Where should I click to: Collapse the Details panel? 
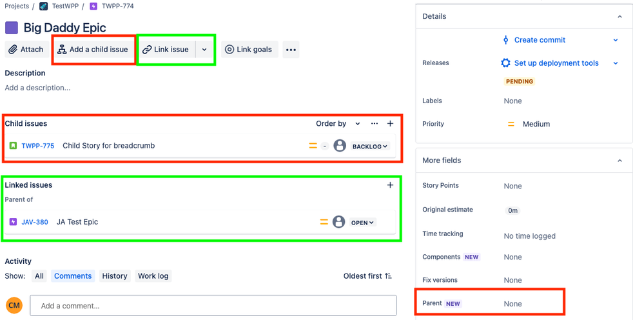[x=620, y=16]
